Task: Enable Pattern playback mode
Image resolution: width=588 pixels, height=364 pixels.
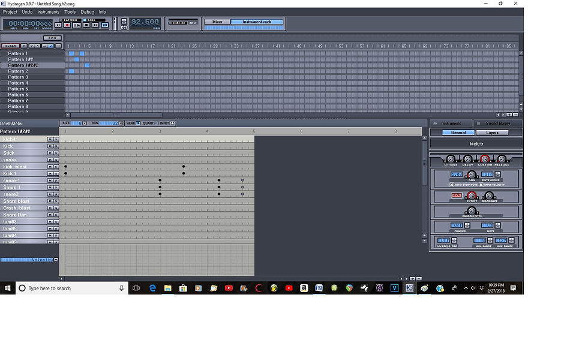Action: click(70, 20)
